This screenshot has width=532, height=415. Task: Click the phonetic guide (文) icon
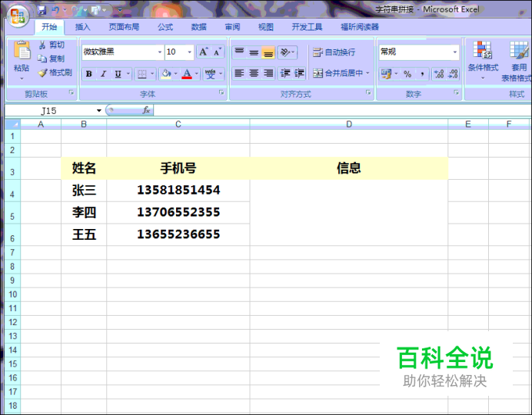pyautogui.click(x=211, y=74)
